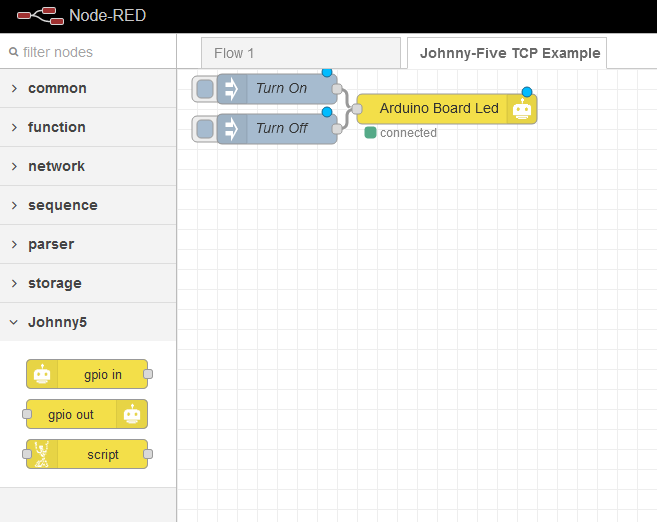Trigger the Turn Off inject button
The image size is (657, 522).
click(205, 129)
